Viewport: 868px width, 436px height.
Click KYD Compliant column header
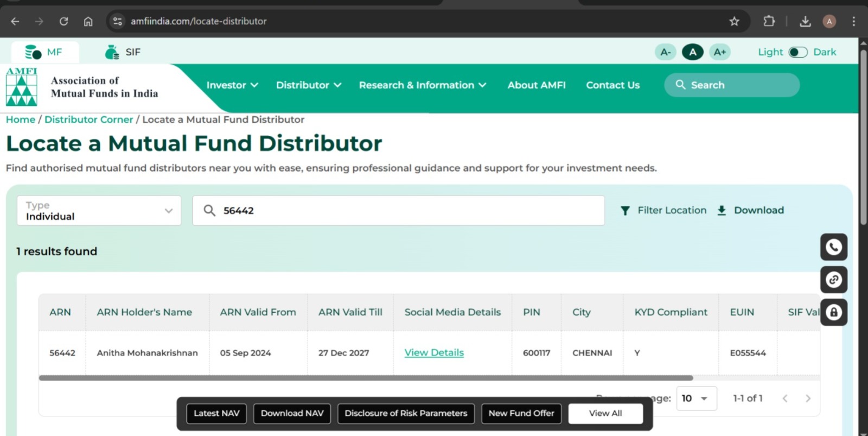[x=671, y=312]
